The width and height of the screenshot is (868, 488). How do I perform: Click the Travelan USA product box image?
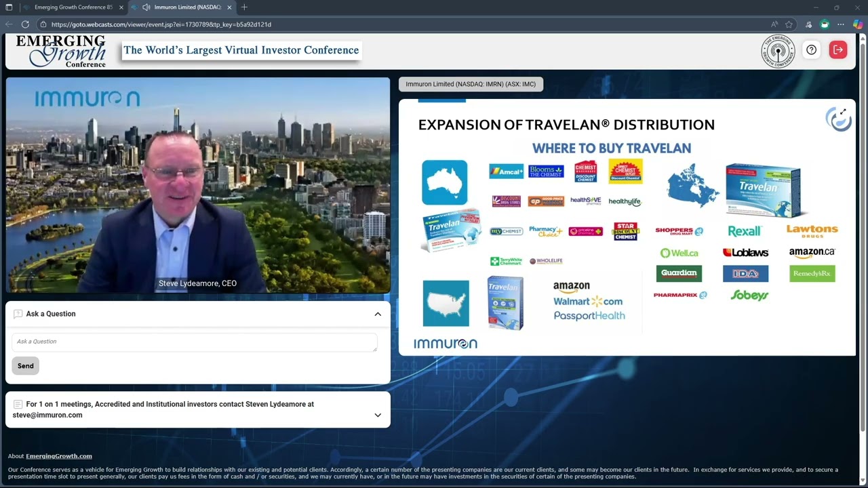pos(505,302)
